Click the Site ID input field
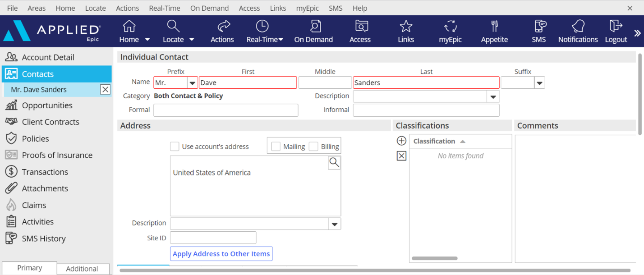This screenshot has height=275, width=644. [x=213, y=238]
